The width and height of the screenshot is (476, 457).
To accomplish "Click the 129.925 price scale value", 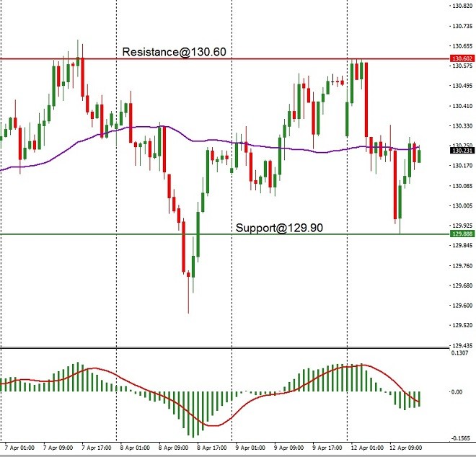I will click(x=462, y=226).
